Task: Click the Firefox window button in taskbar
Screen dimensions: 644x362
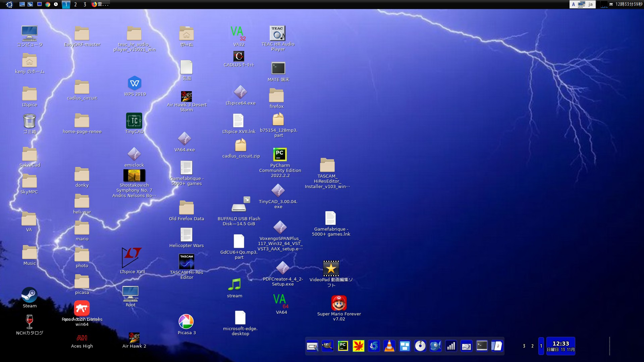Action: [x=100, y=4]
